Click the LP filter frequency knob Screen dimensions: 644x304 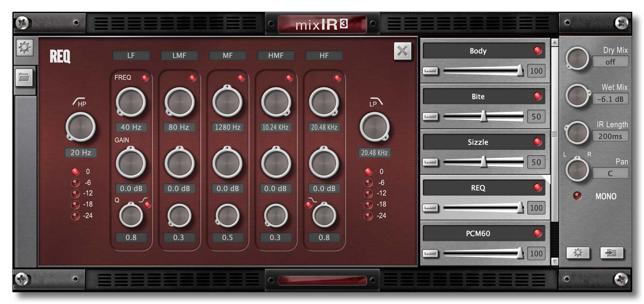[375, 127]
